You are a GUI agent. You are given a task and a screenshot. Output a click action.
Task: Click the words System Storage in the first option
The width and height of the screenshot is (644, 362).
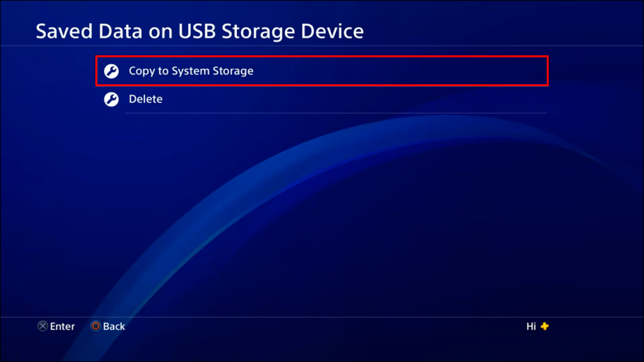pos(212,71)
